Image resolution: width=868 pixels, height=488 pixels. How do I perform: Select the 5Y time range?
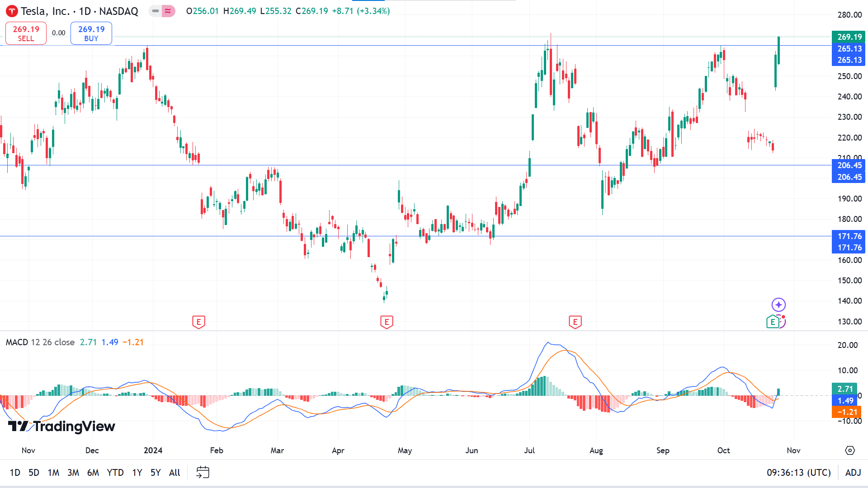pos(156,473)
